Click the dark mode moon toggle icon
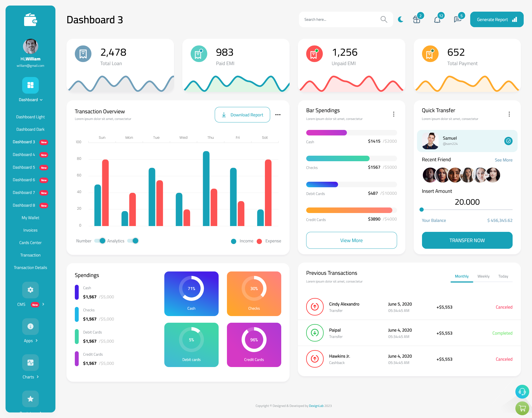This screenshot has width=532, height=418. click(400, 19)
